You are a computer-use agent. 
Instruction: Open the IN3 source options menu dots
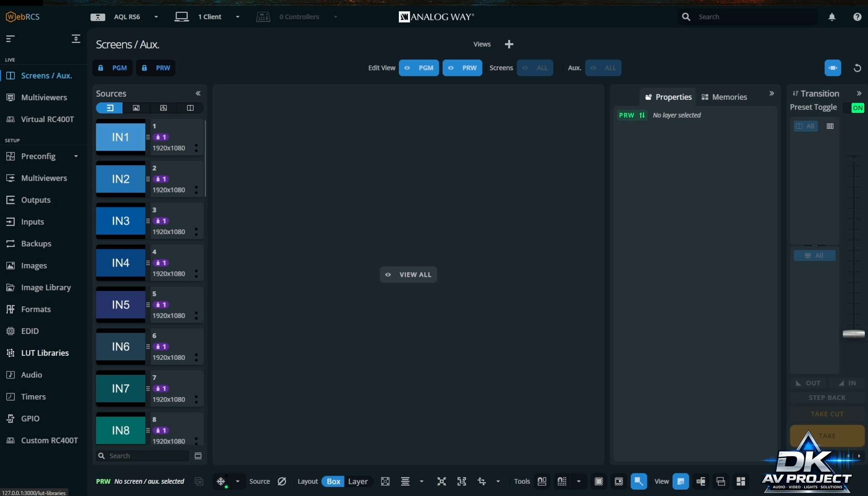(x=196, y=232)
